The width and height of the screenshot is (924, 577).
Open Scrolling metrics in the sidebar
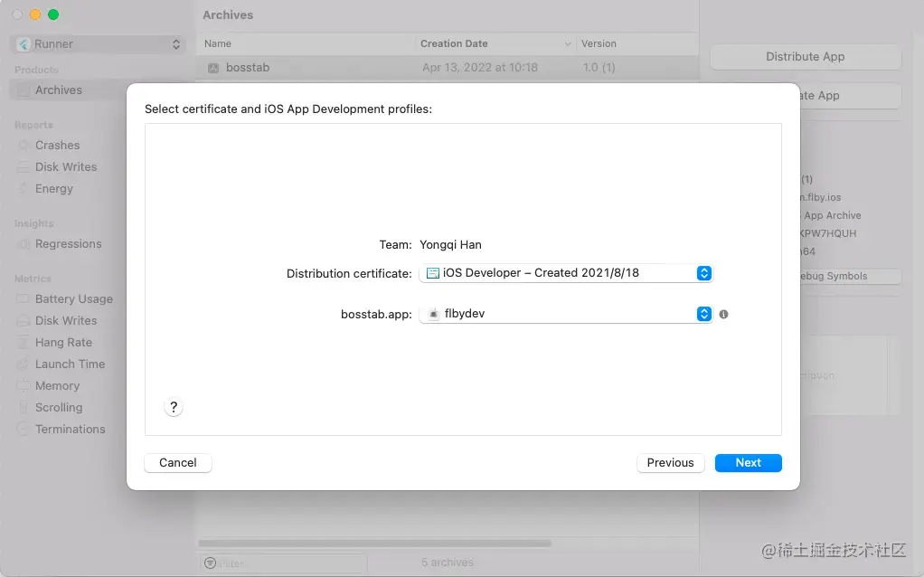tap(59, 407)
